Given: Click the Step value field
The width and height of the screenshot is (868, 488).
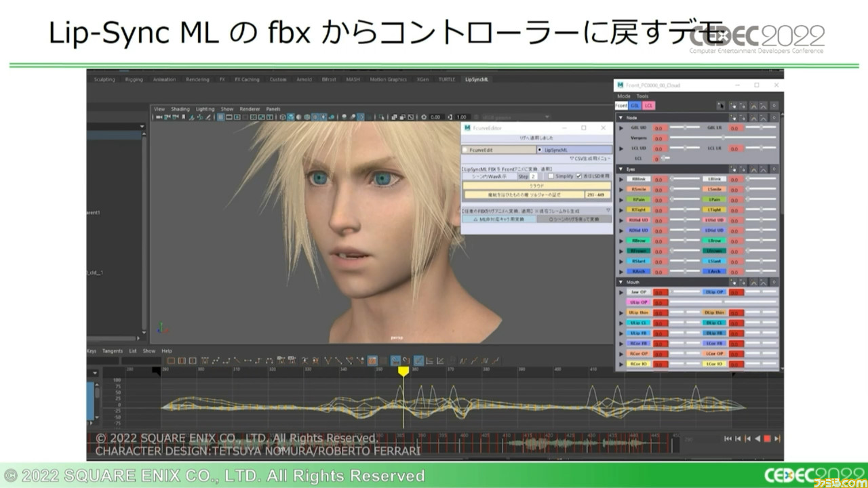Looking at the screenshot, I should (534, 176).
